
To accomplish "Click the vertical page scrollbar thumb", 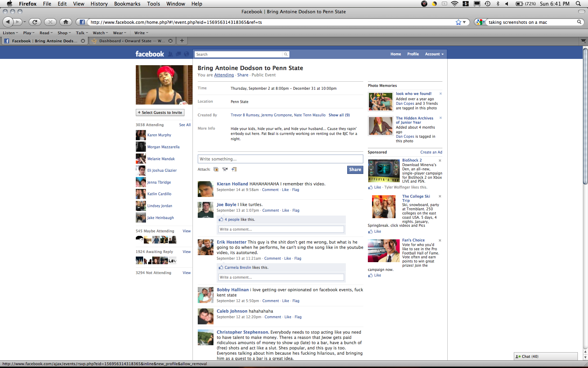I will [x=585, y=116].
